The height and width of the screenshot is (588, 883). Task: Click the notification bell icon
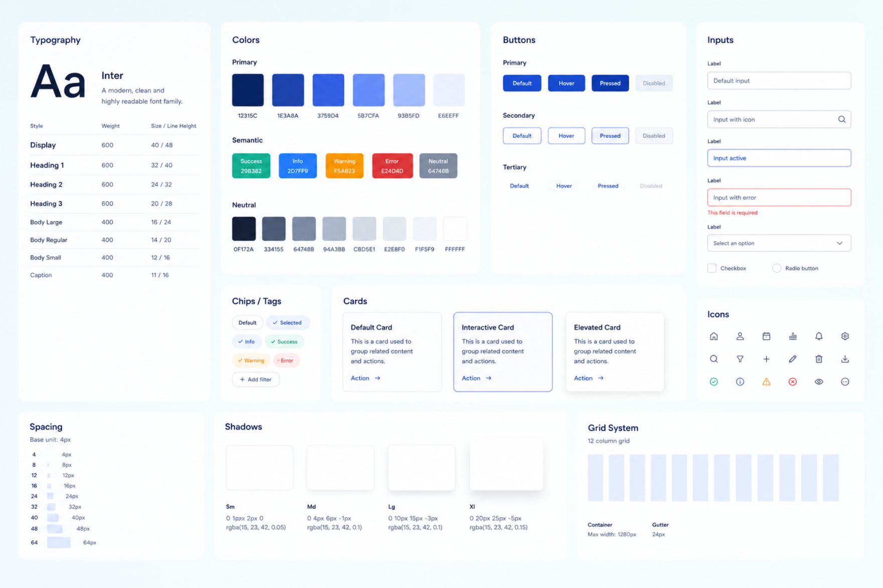click(x=819, y=336)
